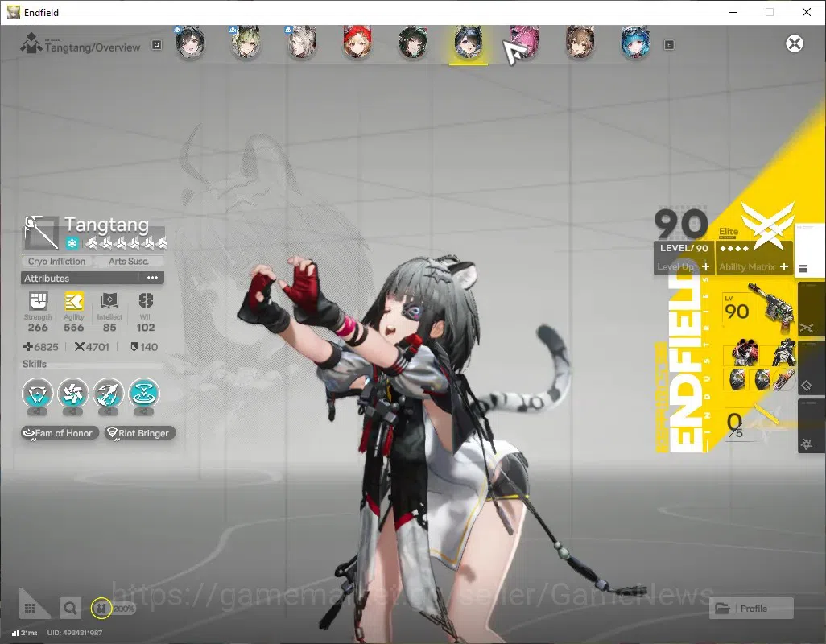Click the Will brain icon
826x644 pixels.
146,301
